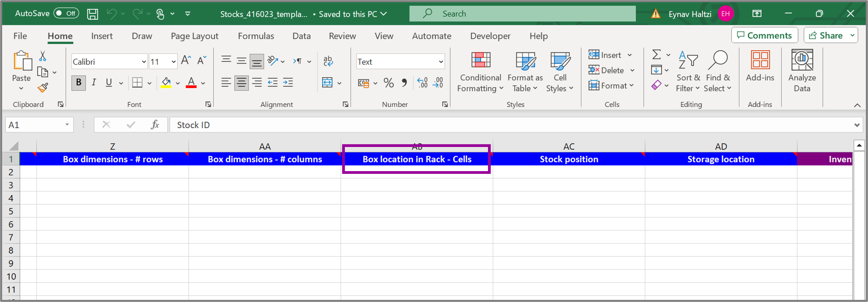This screenshot has height=302, width=868.
Task: Click the Search box in title bar
Action: point(522,14)
